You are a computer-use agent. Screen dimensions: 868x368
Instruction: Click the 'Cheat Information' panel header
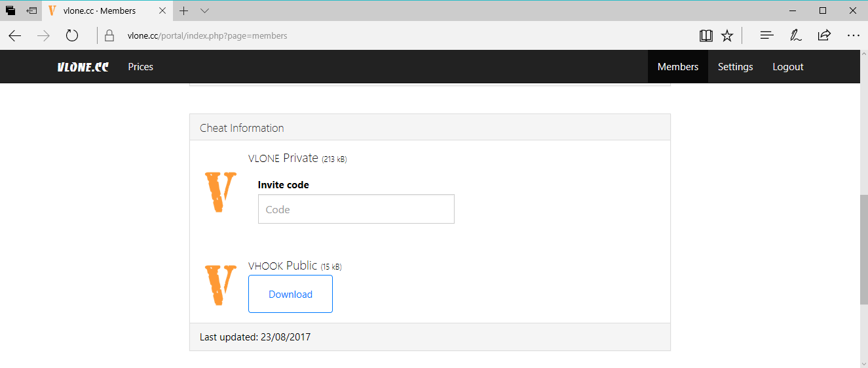point(430,127)
